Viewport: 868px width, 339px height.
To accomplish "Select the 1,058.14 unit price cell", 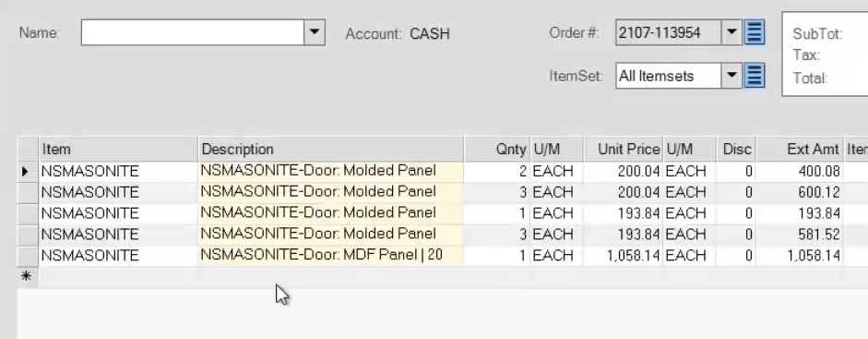I will 624,255.
